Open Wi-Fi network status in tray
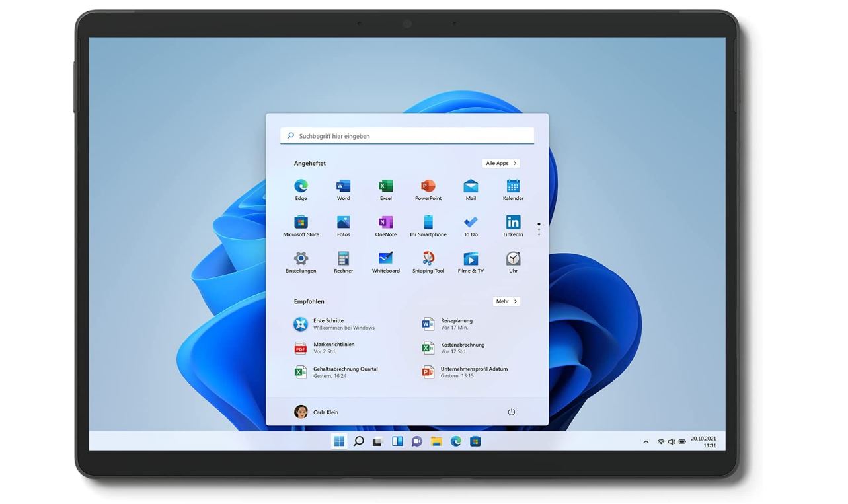Viewport: 848px width, 504px height. [x=661, y=442]
